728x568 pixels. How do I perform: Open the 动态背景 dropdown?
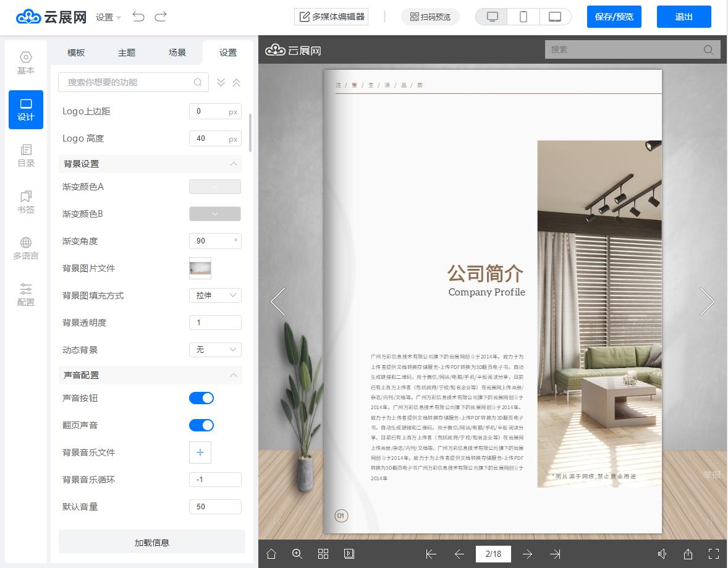(215, 350)
